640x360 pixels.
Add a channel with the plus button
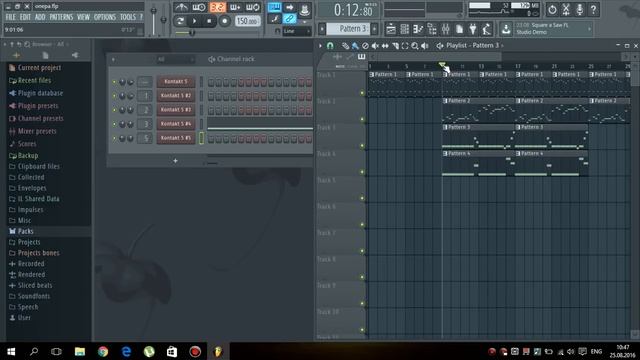175,161
